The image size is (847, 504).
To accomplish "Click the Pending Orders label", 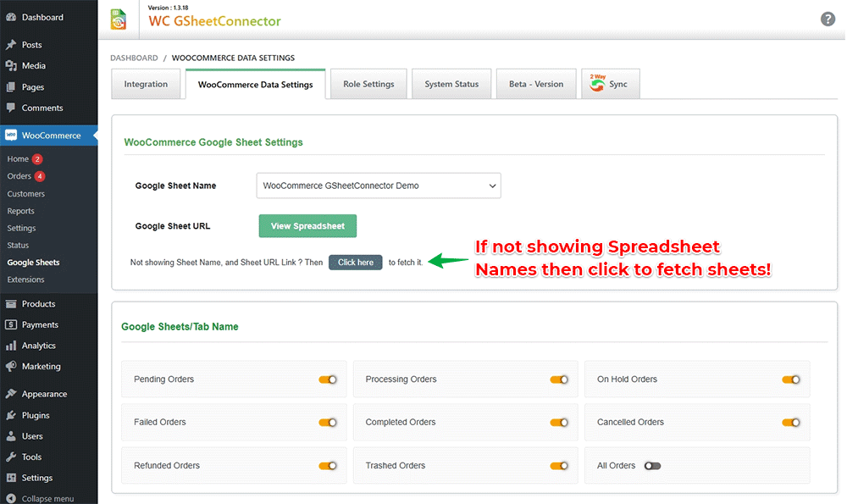I will [x=163, y=379].
